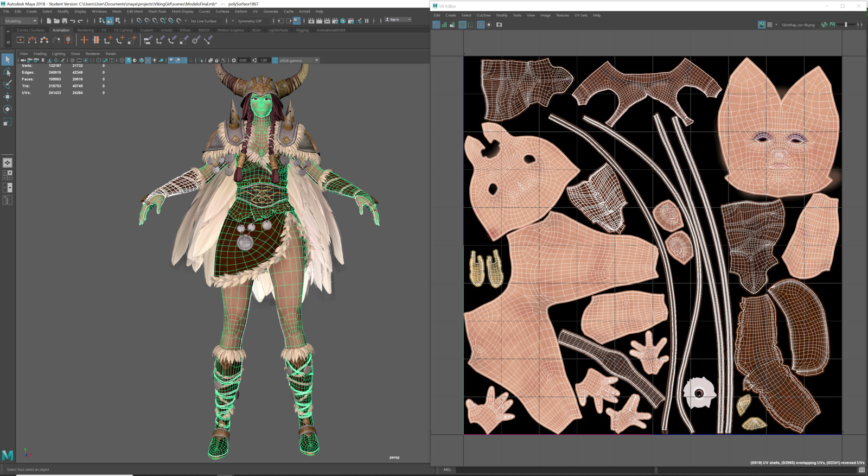The height and width of the screenshot is (476, 868).
Task: Expand the sRGB gamma view transform dropdown
Action: click(x=316, y=60)
